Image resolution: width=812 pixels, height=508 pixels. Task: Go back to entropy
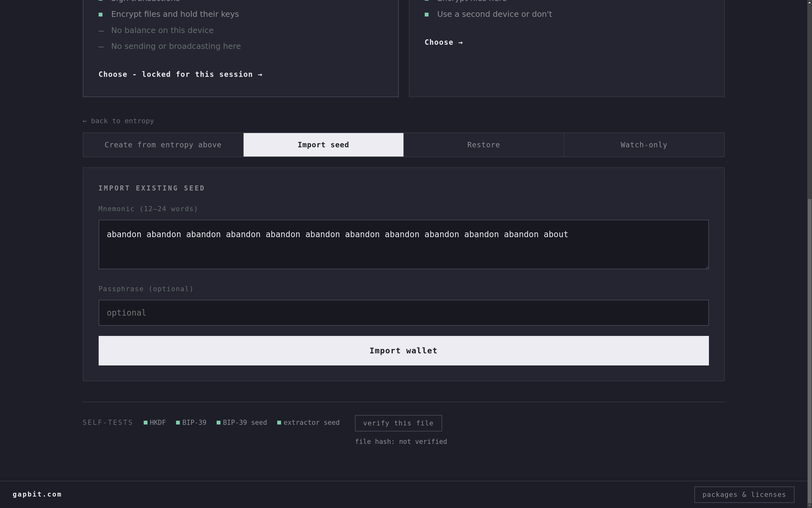(x=118, y=121)
